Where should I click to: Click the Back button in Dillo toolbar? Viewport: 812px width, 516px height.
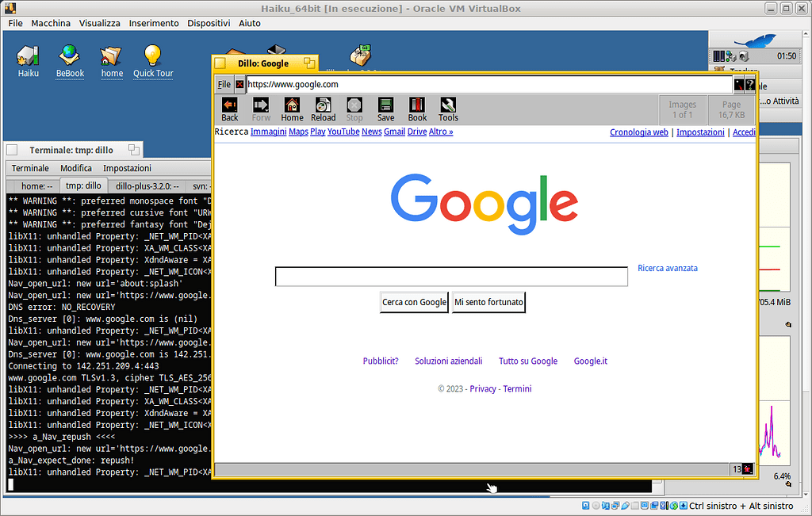click(229, 109)
